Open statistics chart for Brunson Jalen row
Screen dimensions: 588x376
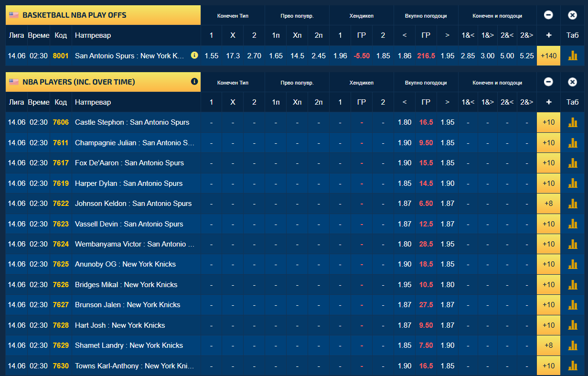coord(572,305)
